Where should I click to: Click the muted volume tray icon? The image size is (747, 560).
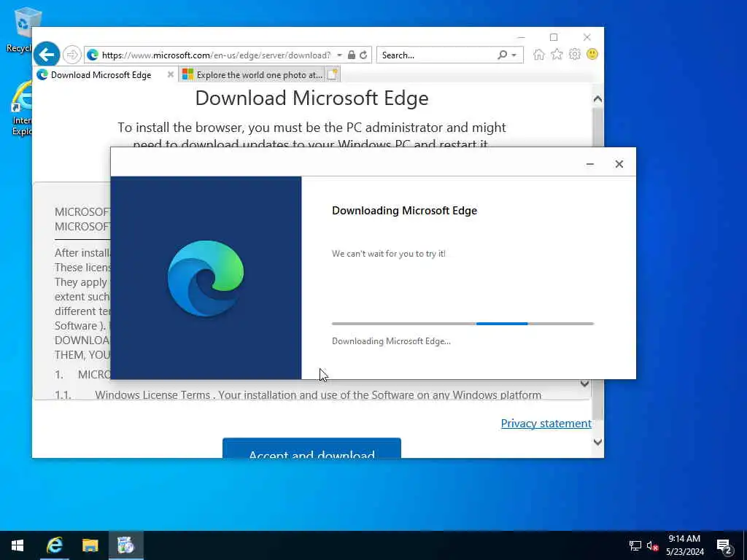[x=652, y=545]
